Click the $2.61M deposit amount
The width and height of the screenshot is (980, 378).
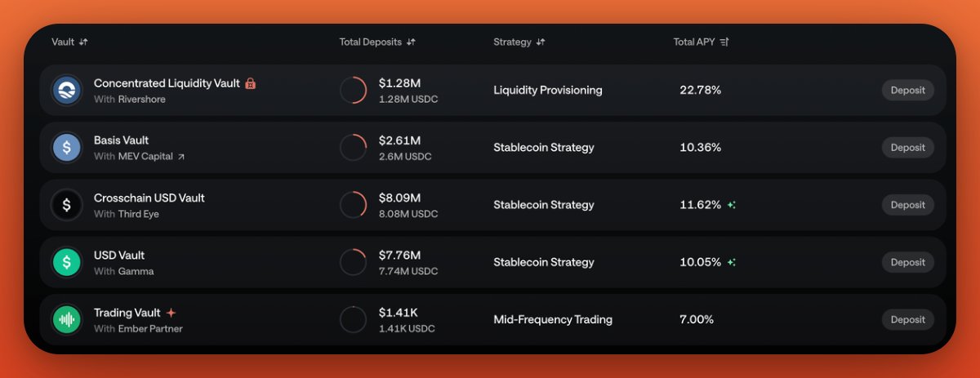coord(400,140)
